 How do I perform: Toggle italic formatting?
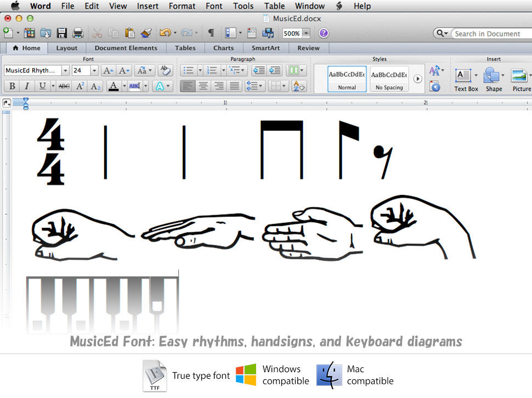26,86
